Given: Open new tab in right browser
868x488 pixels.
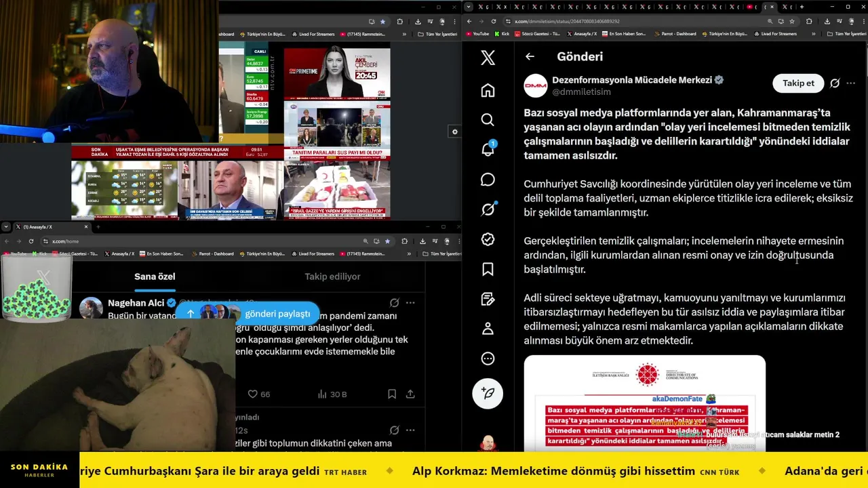Looking at the screenshot, I should [802, 7].
